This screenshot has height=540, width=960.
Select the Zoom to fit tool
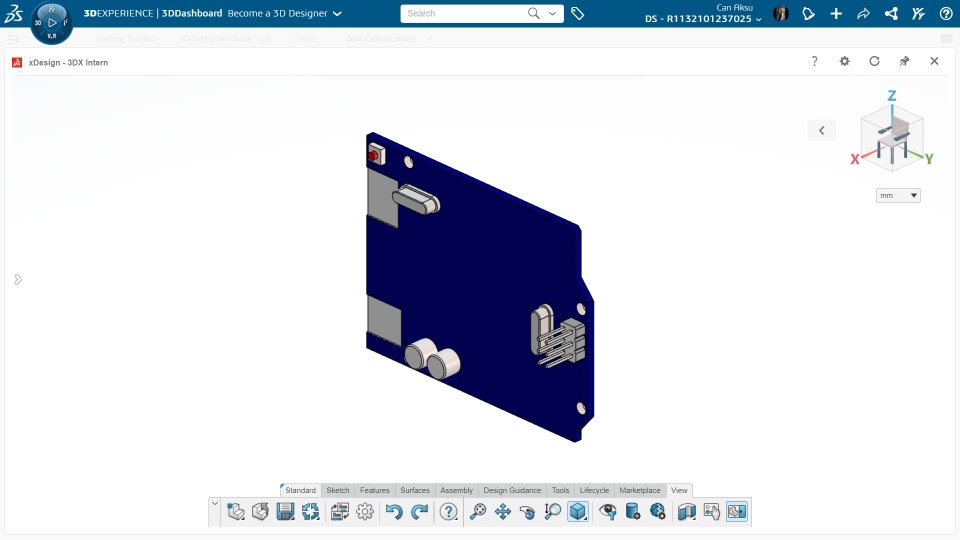(478, 511)
